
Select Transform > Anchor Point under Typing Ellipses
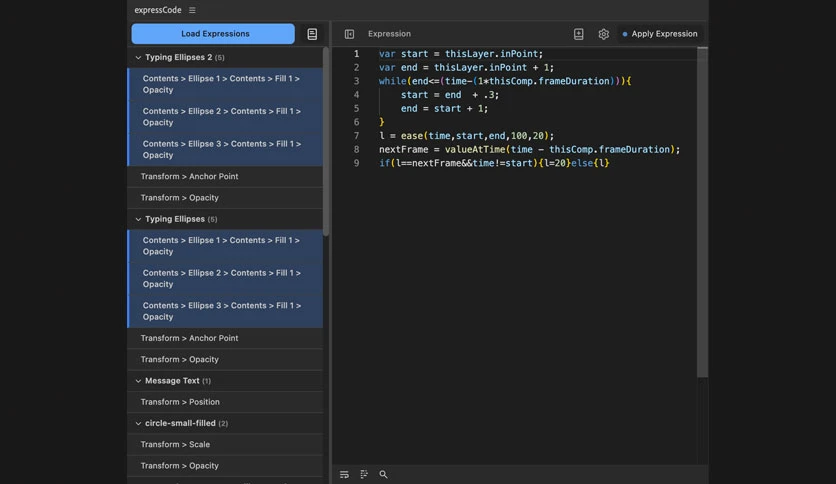click(225, 338)
